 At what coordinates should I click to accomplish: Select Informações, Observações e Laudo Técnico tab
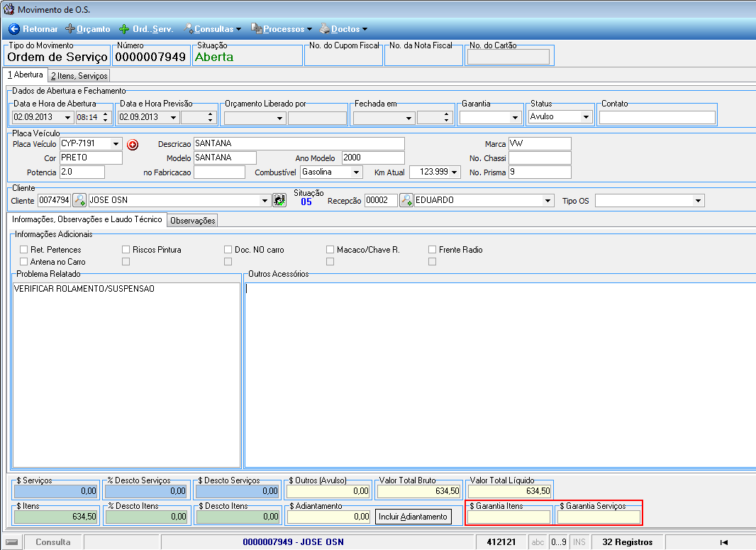(87, 219)
